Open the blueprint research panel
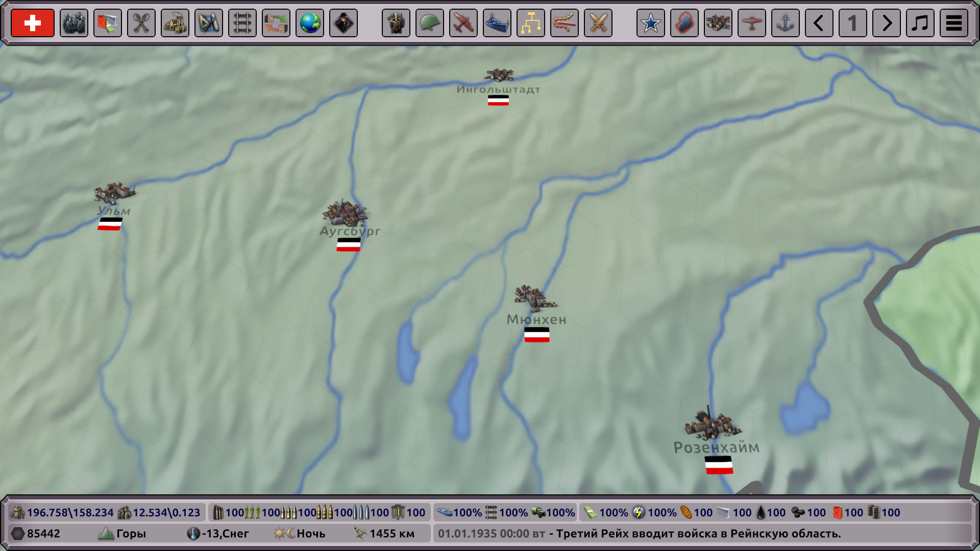980x551 pixels. click(x=209, y=23)
